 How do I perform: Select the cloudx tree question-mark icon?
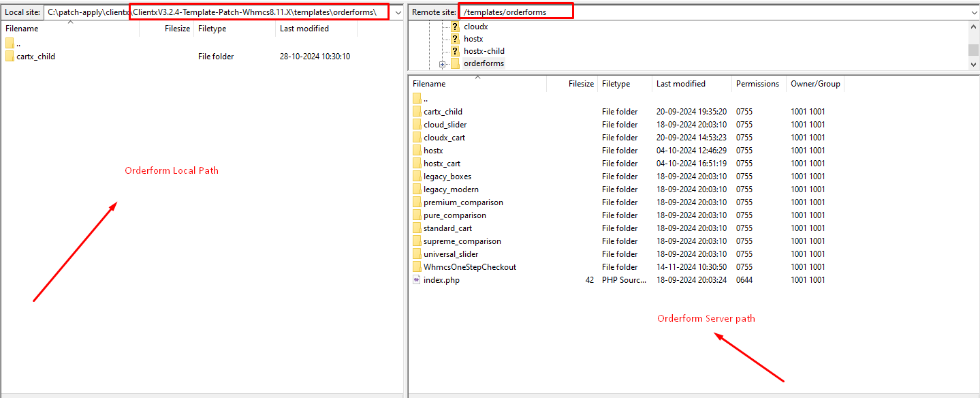455,27
